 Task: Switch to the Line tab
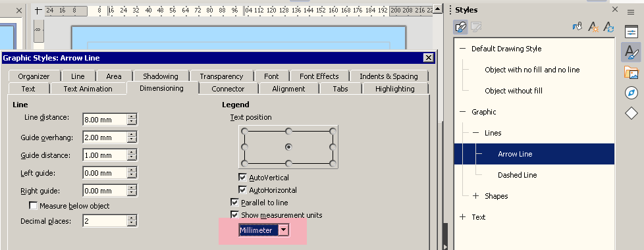coord(78,76)
